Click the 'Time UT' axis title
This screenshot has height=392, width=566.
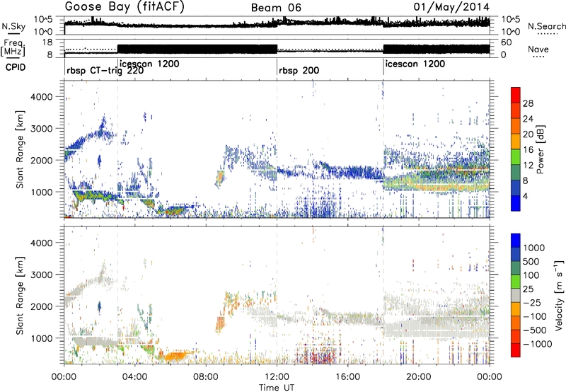click(277, 387)
